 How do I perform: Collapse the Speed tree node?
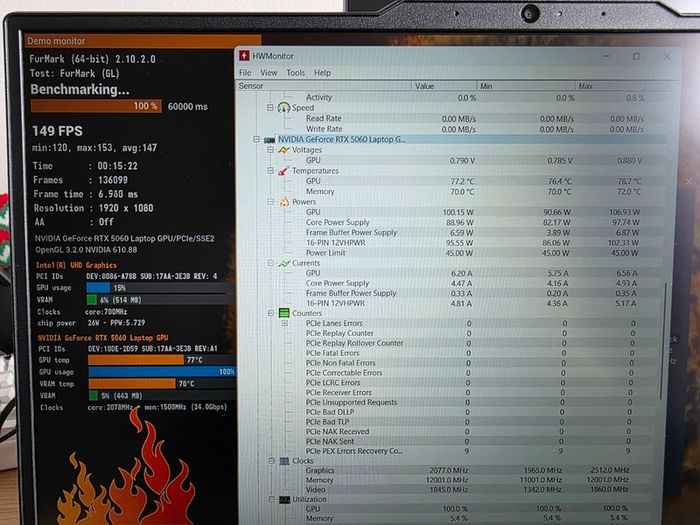coord(270,108)
